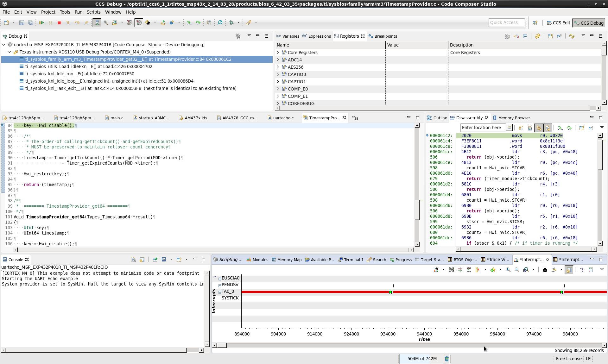Click the Suspend (pause) debug button
Screen dimensions: 608x364
(x=50, y=22)
